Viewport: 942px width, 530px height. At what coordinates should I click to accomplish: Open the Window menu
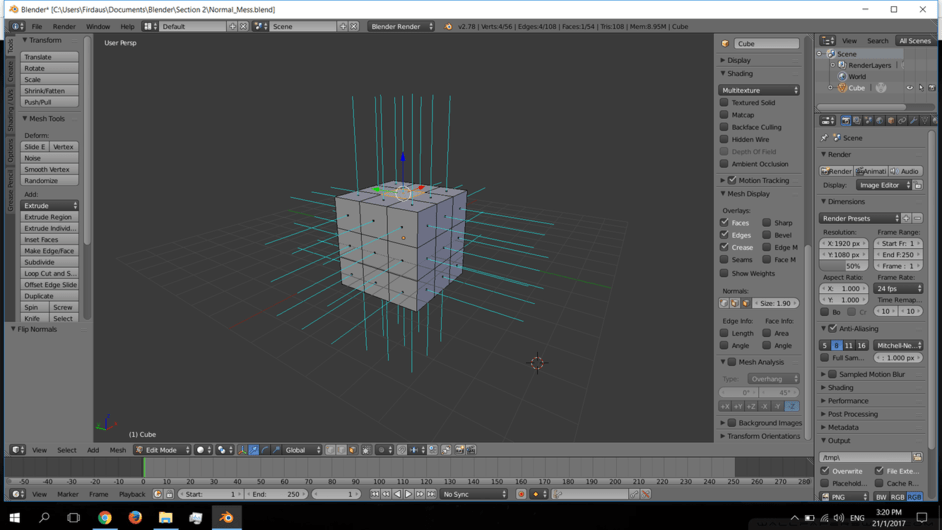(x=98, y=27)
